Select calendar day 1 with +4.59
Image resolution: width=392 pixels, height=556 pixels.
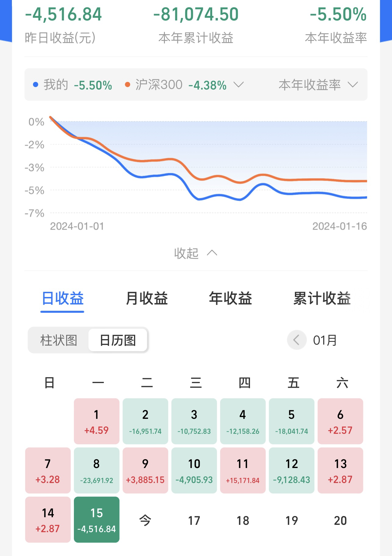click(x=96, y=421)
